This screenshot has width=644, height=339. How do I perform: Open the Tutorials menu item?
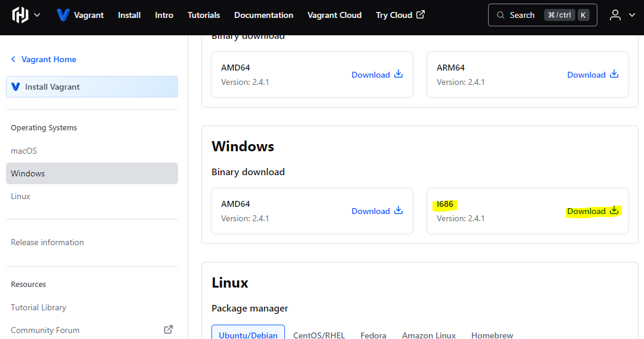click(x=204, y=15)
